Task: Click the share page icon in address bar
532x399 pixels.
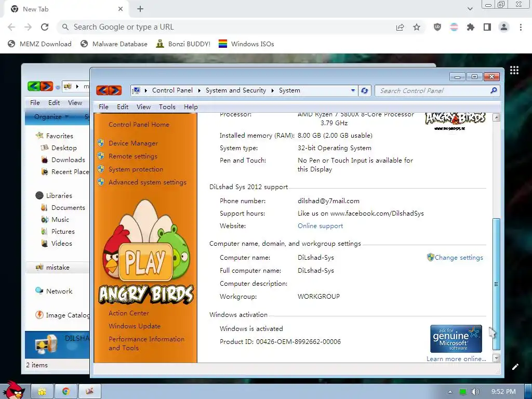Action: 400,27
